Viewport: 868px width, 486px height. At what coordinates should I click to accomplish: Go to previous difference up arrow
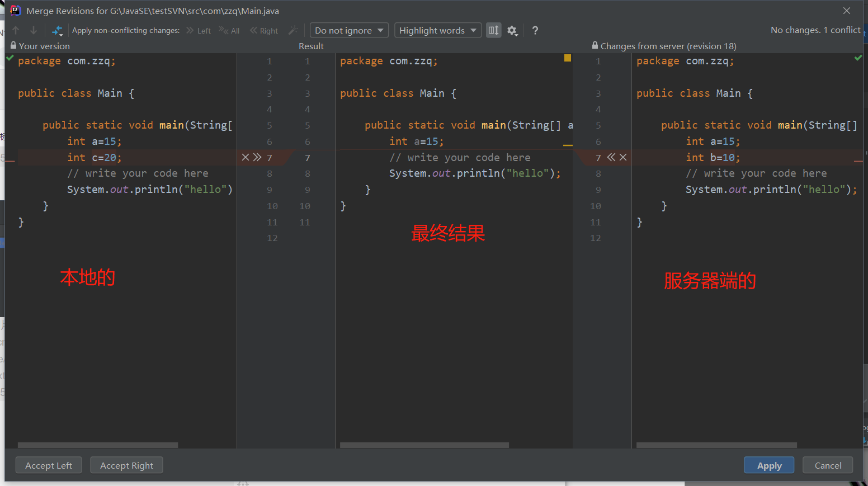tap(16, 30)
